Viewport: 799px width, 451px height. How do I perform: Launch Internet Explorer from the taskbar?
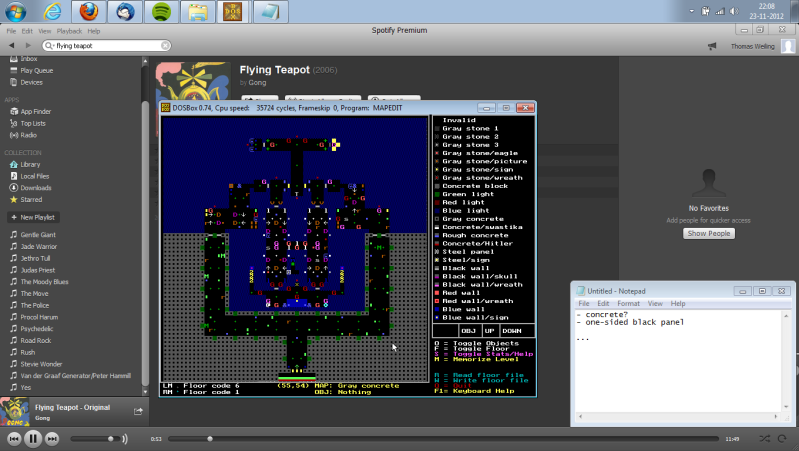[x=52, y=11]
